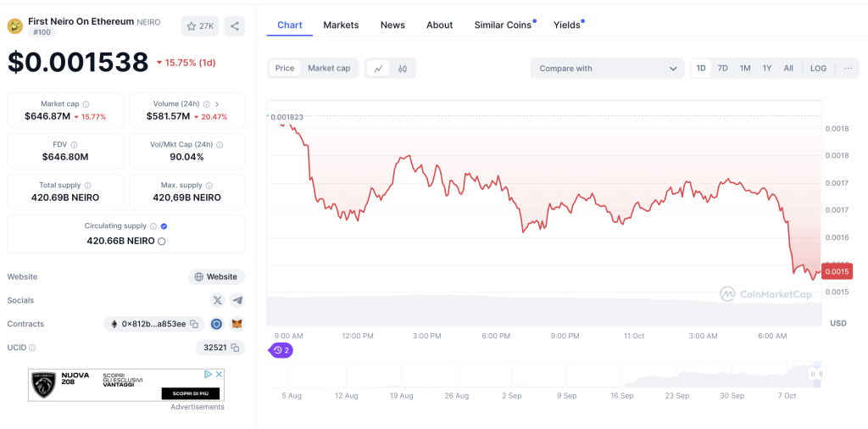Show Max. supply info icon
Image resolution: width=868 pixels, height=429 pixels.
209,186
